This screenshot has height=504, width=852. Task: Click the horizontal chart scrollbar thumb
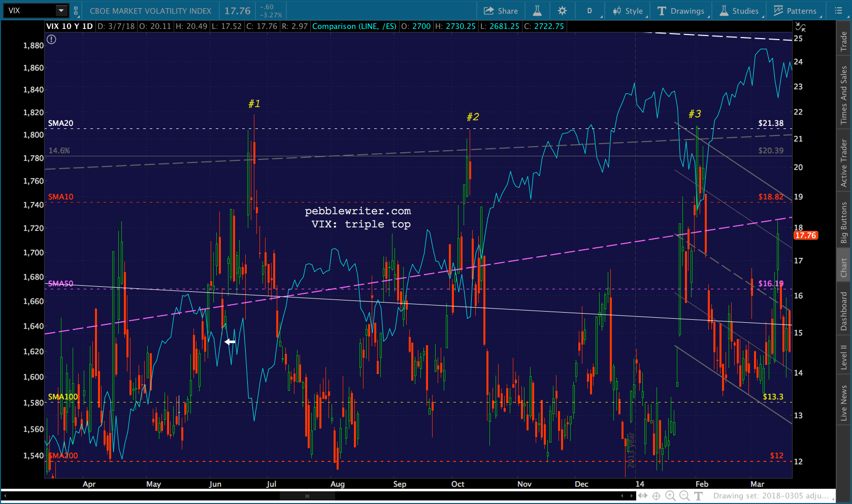point(307,496)
